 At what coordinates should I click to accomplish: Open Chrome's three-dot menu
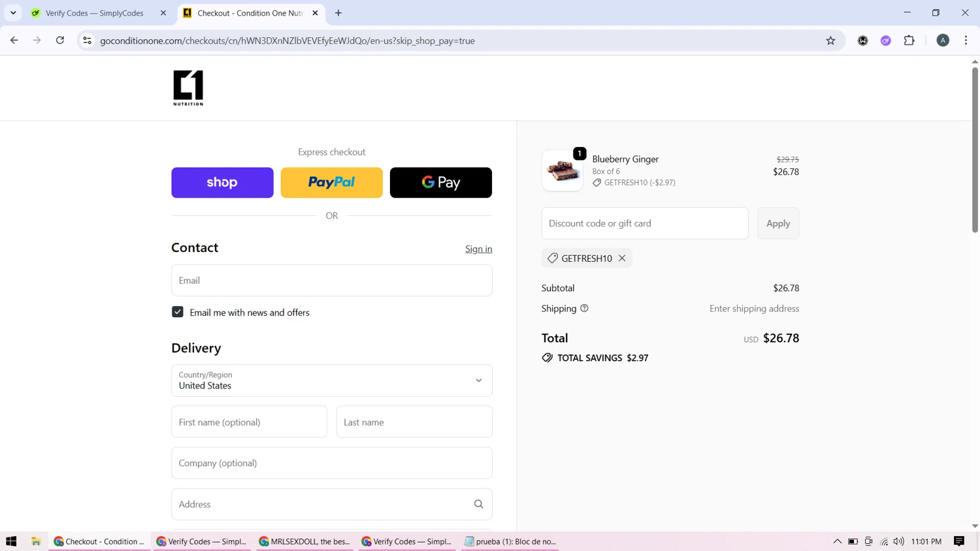(966, 40)
